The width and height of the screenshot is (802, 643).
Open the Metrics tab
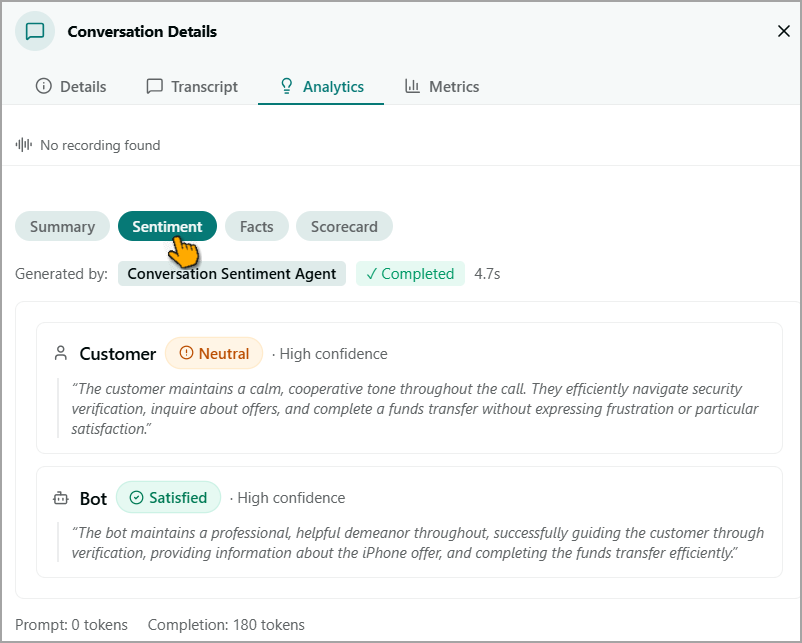442,86
